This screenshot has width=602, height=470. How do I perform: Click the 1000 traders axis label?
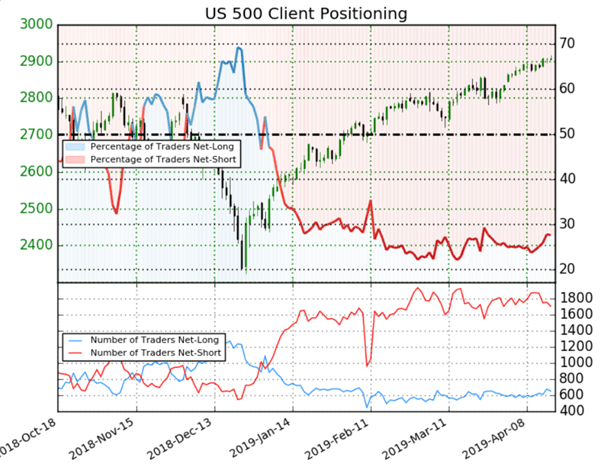576,362
